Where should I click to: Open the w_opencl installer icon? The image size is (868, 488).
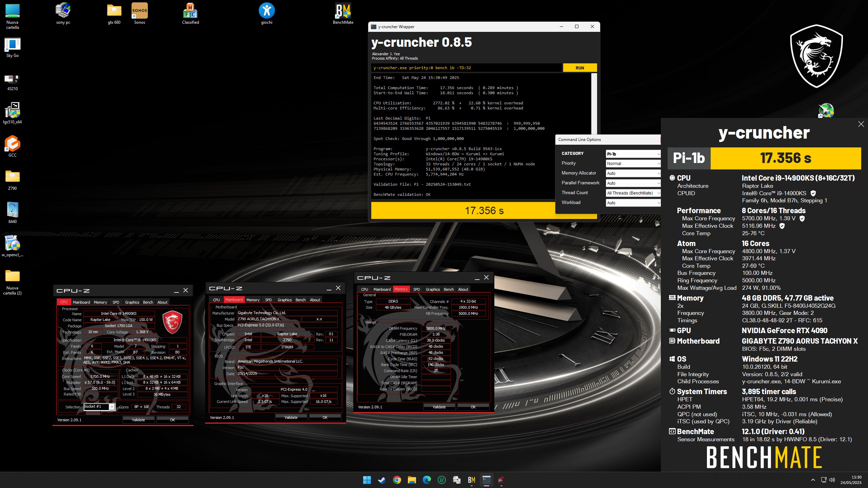(x=13, y=246)
